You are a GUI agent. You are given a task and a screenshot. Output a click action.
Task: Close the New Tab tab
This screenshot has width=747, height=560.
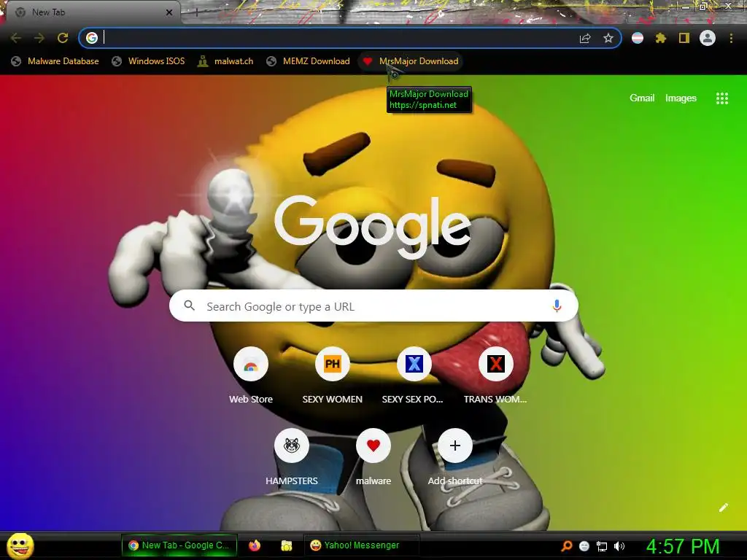coord(169,12)
